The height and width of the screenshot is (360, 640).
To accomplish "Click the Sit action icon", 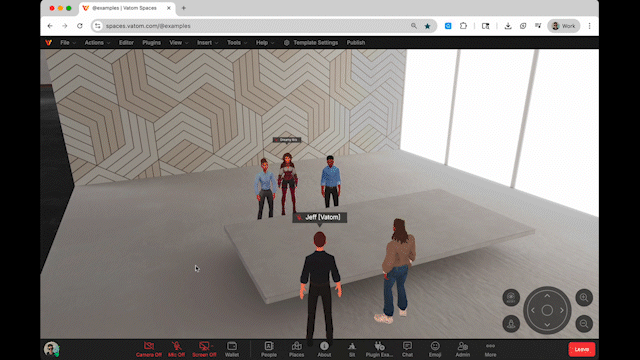I will [352, 349].
